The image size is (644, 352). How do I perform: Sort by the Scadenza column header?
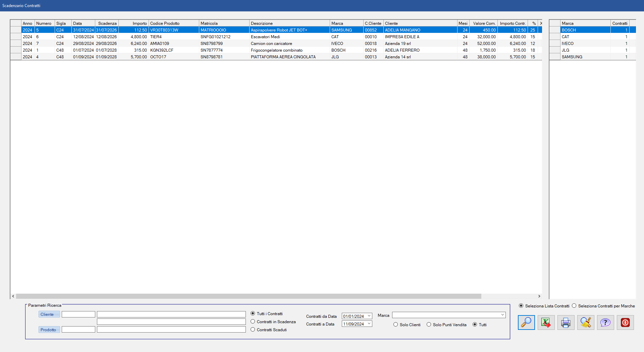107,23
